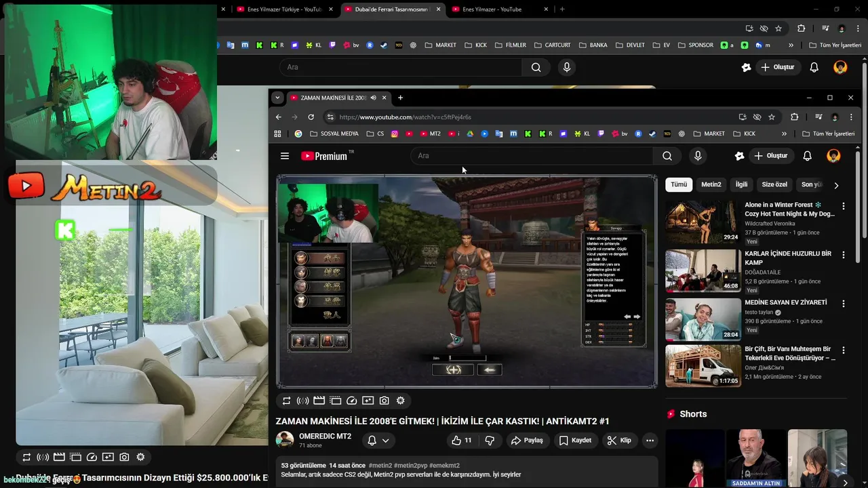Click the eye-slash tracking icon in address bar
868x488 pixels.
[757, 117]
